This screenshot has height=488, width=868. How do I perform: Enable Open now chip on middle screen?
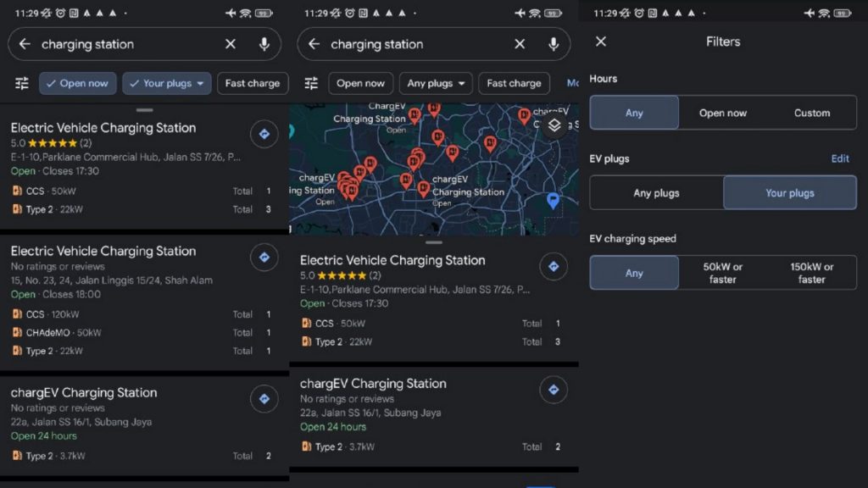[360, 84]
